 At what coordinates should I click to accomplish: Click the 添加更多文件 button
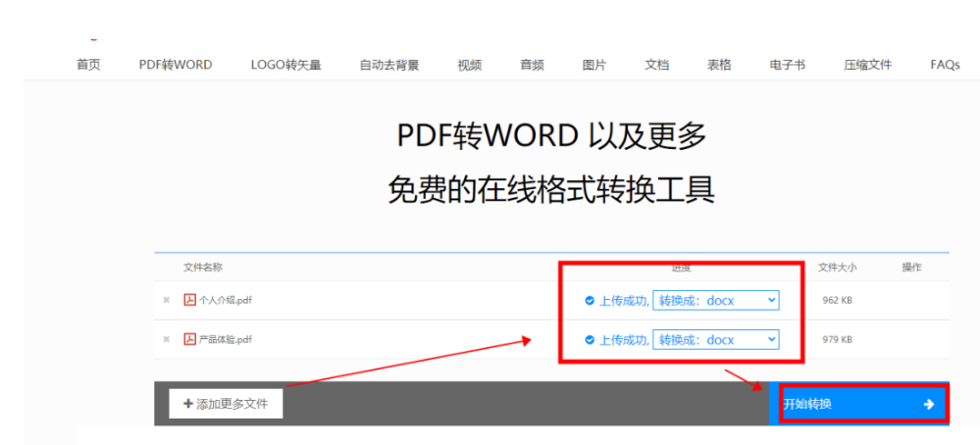(226, 404)
